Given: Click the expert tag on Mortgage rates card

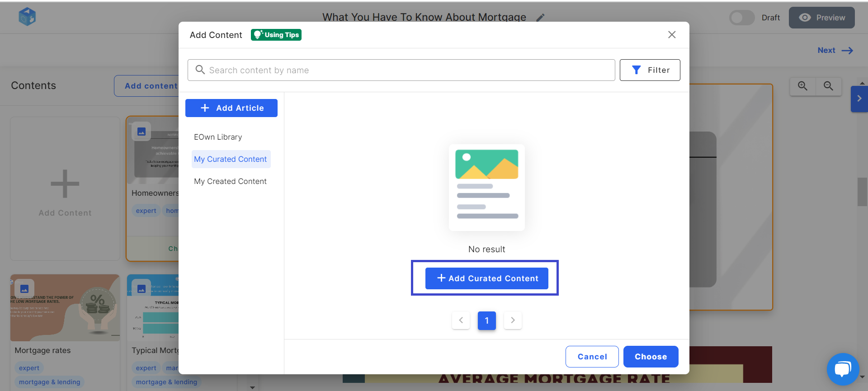Looking at the screenshot, I should [29, 368].
